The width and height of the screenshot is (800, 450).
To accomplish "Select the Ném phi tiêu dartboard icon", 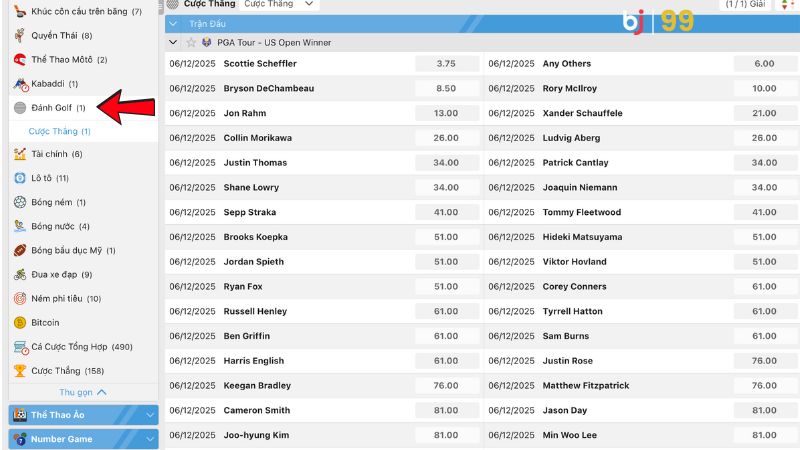I will (x=20, y=298).
